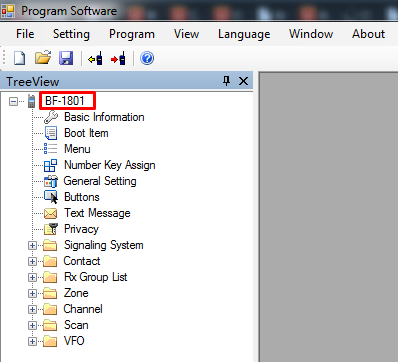Screen dimensions: 398x362
Task: Select the Privacy label
Action: point(81,229)
